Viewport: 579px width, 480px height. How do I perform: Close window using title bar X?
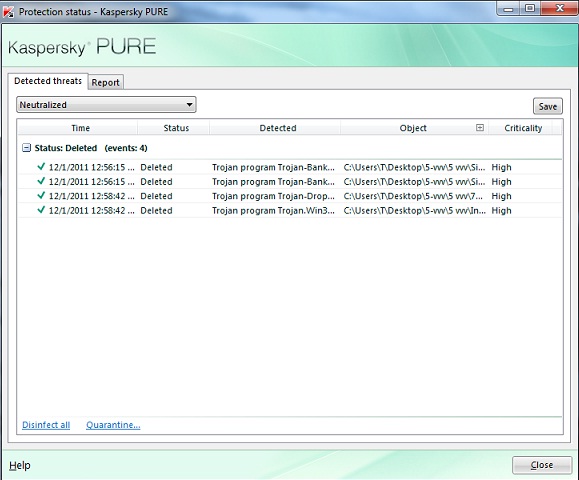coord(559,8)
